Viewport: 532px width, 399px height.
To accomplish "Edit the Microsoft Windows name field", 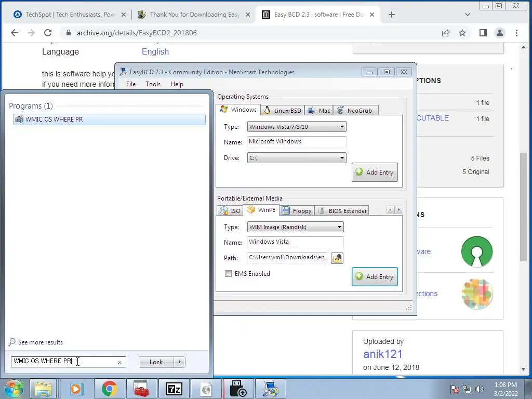I will coord(297,142).
